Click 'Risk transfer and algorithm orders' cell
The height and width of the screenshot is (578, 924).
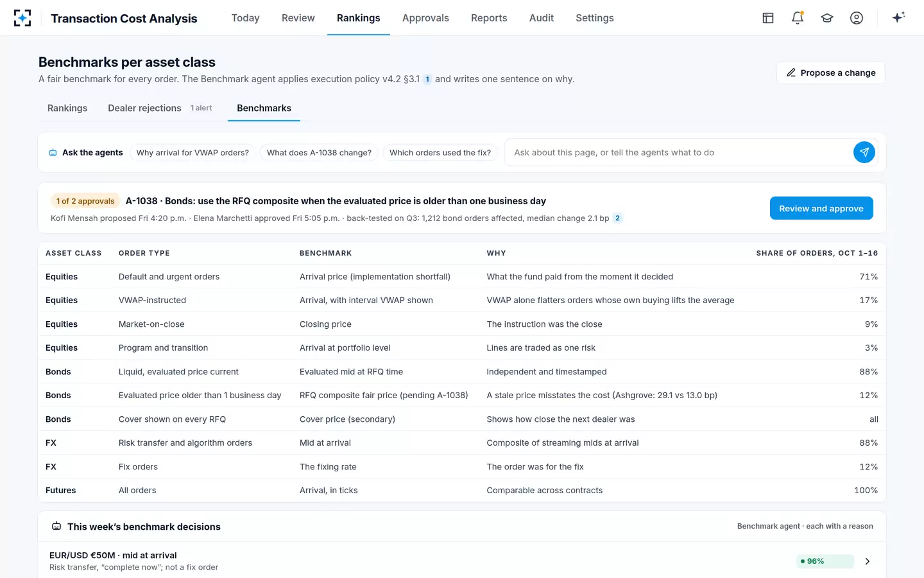[x=185, y=442]
